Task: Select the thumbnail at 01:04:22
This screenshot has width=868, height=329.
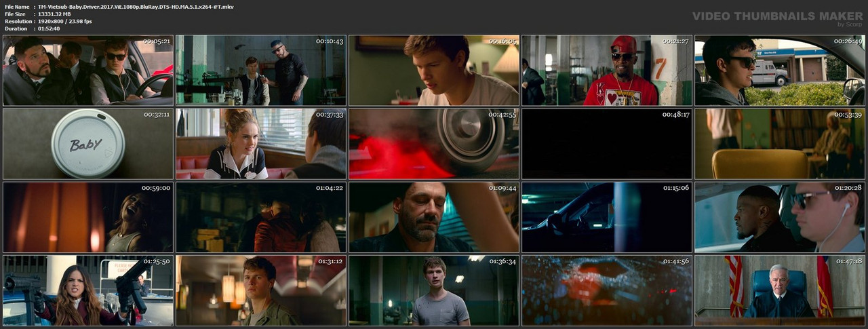Action: pyautogui.click(x=261, y=217)
